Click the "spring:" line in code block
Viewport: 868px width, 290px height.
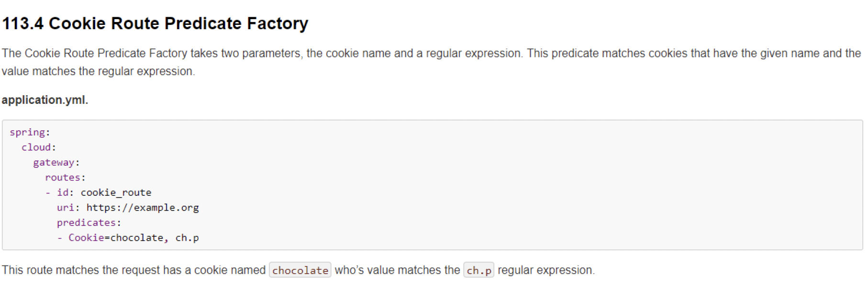tap(30, 133)
